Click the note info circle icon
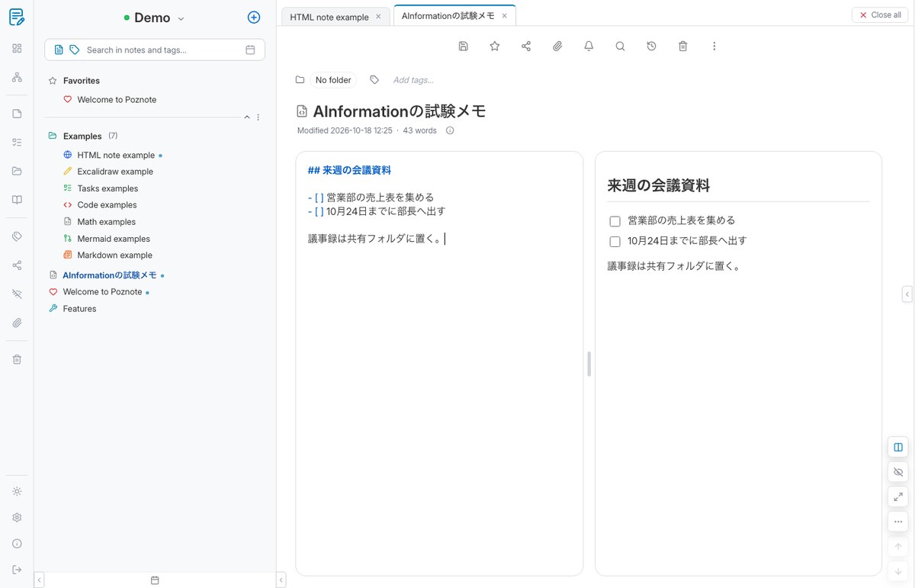 tap(450, 130)
